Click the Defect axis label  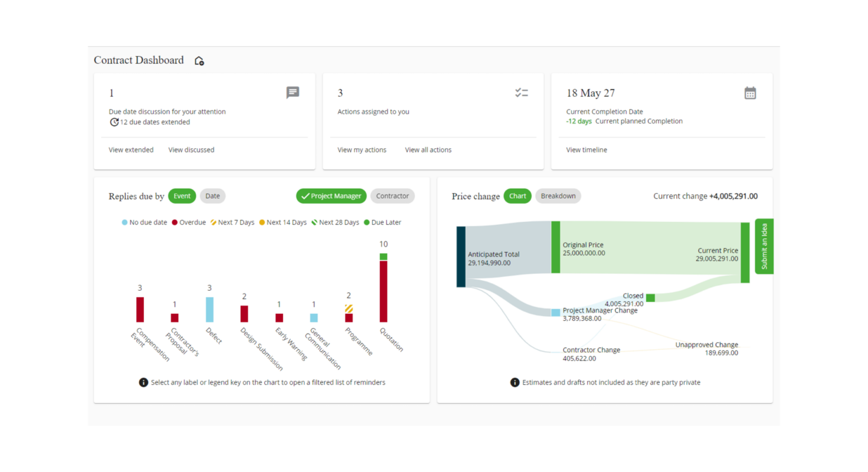(x=214, y=335)
